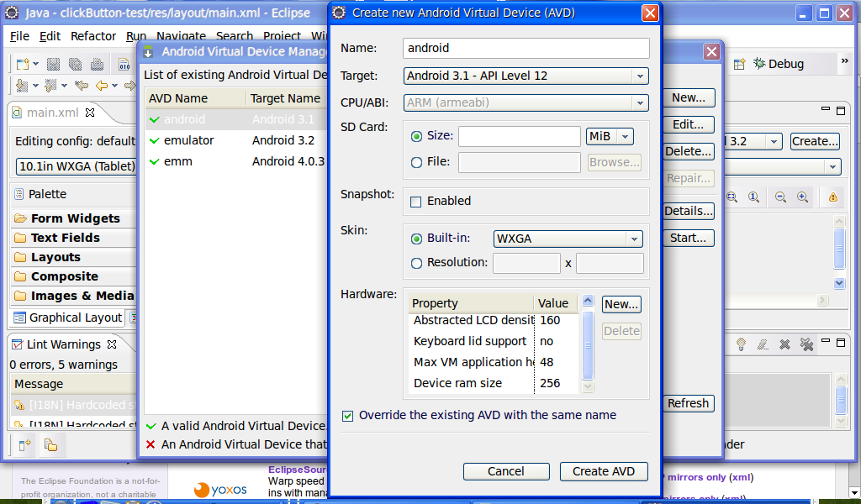The height and width of the screenshot is (504, 861).
Task: Select the Zoom Out magnifier icon
Action: tap(780, 197)
